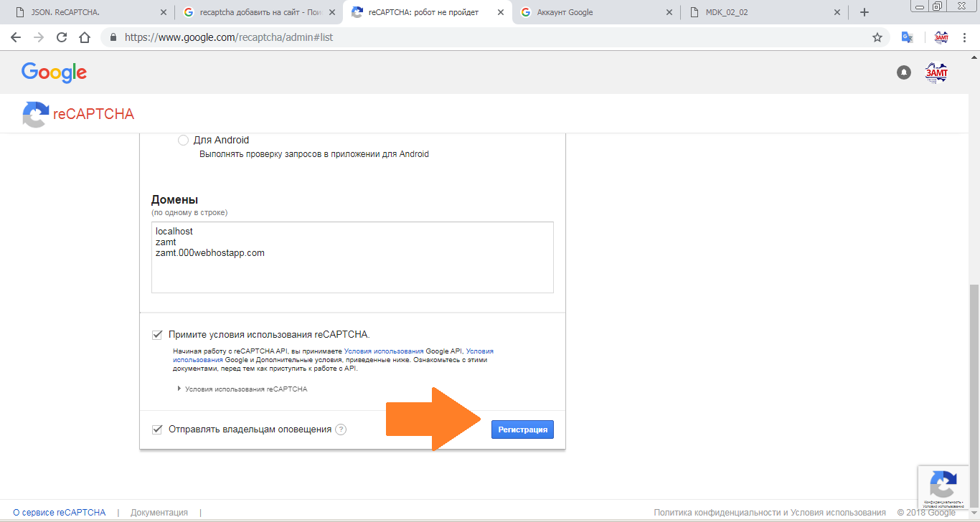Open 'О сервисе reCAPTCHA' footer link
Image resolution: width=980 pixels, height=522 pixels.
click(x=60, y=512)
